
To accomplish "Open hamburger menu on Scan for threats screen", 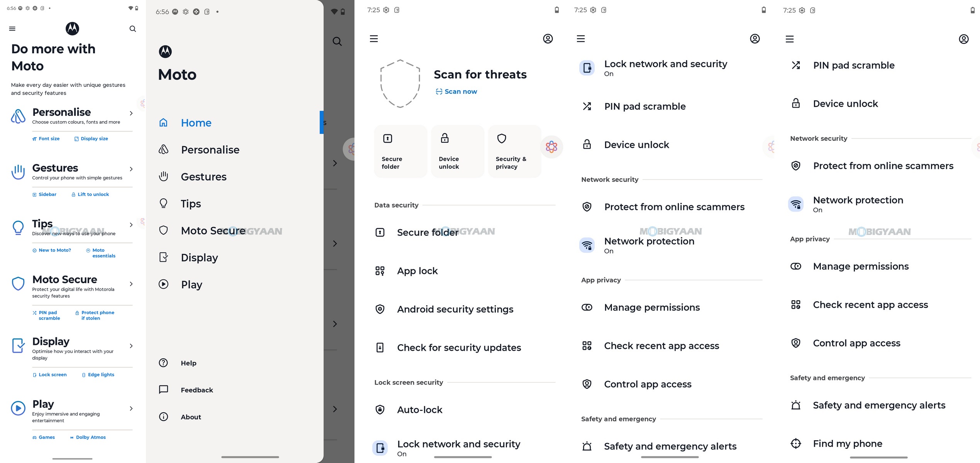I will [374, 39].
